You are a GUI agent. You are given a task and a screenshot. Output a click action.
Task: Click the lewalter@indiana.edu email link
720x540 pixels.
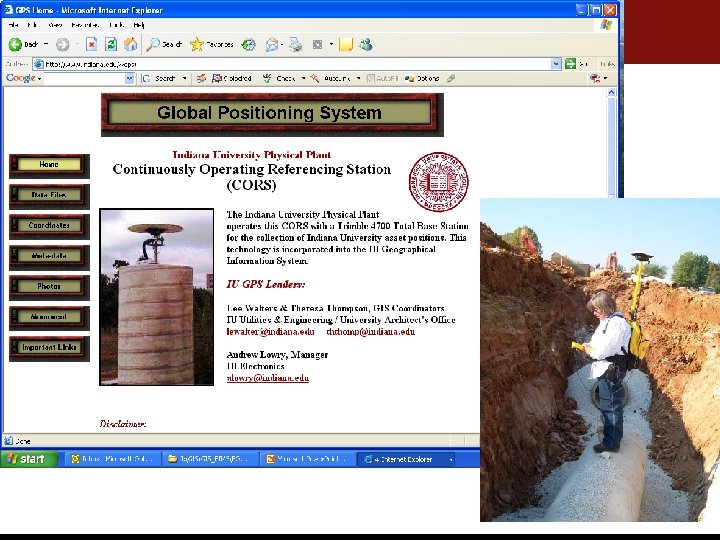[270, 332]
